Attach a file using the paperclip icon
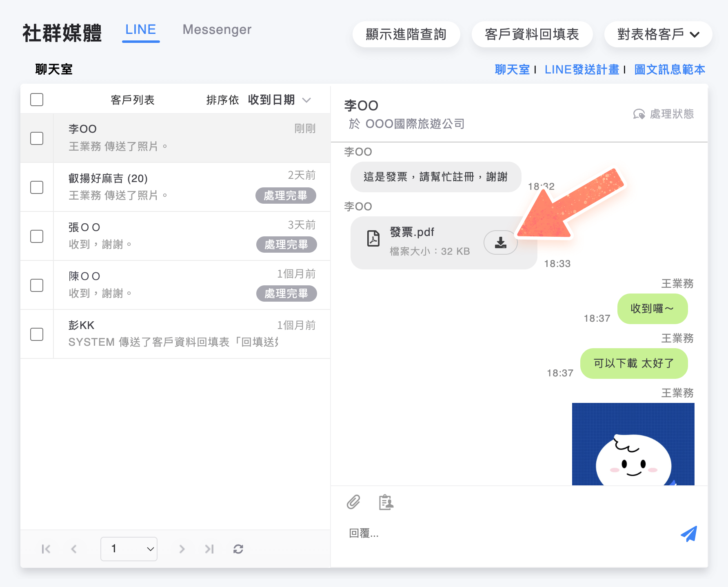 [353, 503]
